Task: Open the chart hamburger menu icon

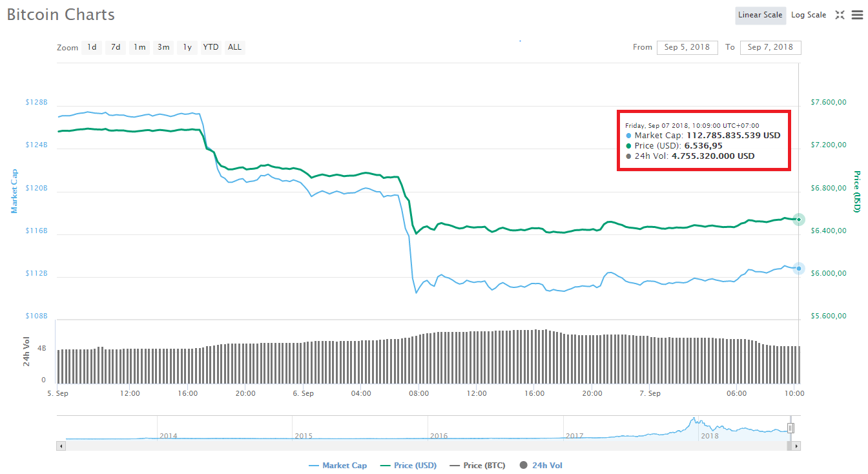Action: (x=856, y=15)
